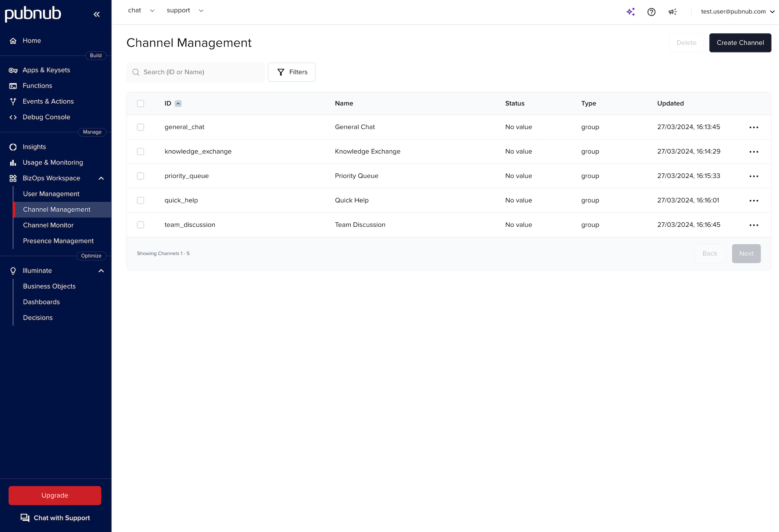Click the Next pagination button
The height and width of the screenshot is (532, 779).
746,254
